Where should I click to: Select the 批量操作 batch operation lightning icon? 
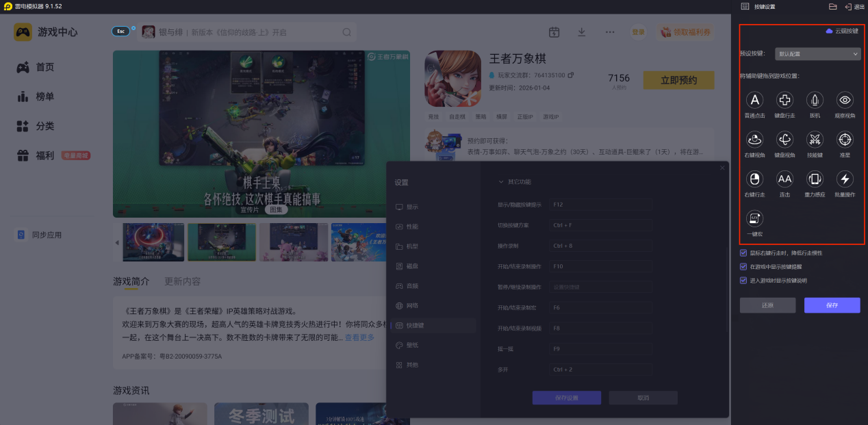845,179
